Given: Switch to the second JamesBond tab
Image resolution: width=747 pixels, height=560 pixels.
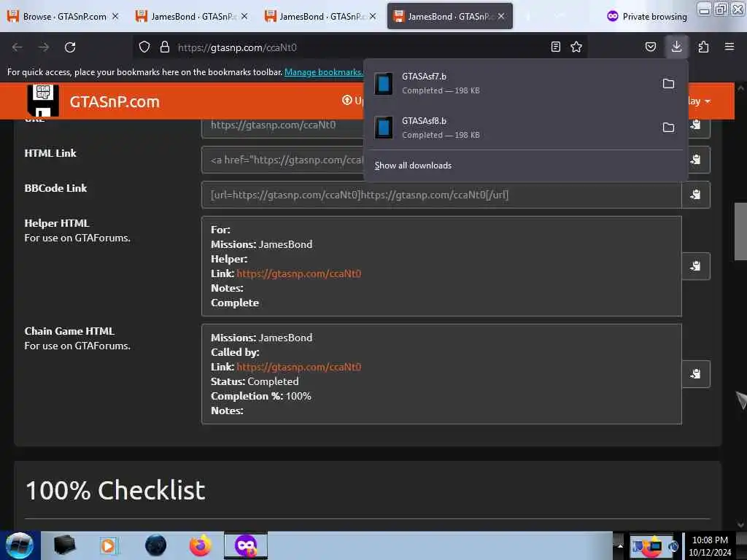Looking at the screenshot, I should (x=192, y=17).
